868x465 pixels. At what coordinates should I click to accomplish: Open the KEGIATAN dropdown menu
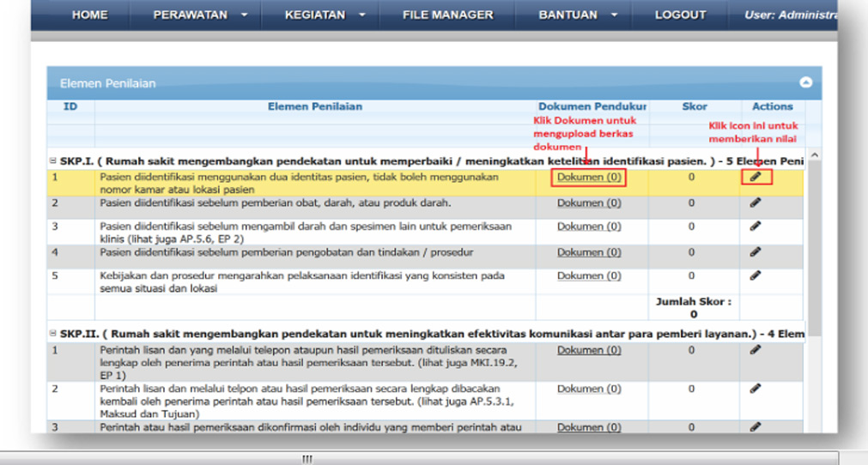tap(325, 15)
